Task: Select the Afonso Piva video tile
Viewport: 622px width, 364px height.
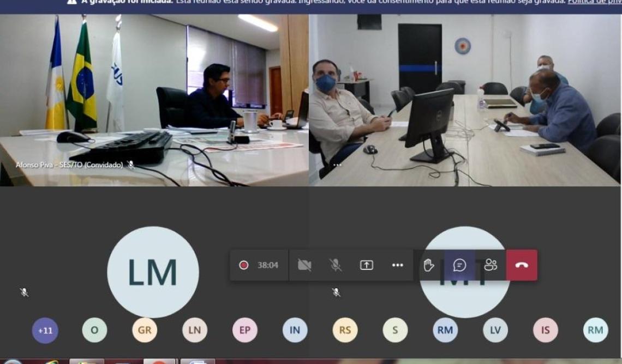Action: click(x=154, y=100)
